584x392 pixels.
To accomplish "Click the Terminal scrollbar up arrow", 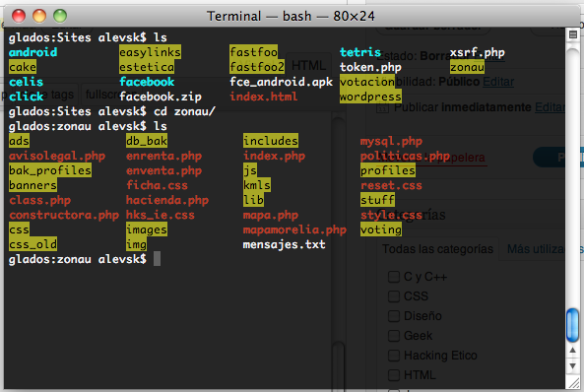I will (x=573, y=351).
